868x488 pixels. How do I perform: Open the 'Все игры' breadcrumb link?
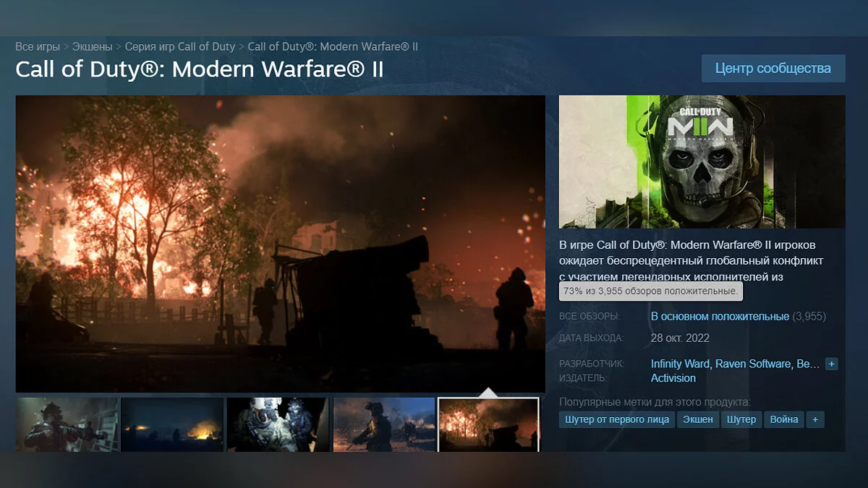(38, 46)
